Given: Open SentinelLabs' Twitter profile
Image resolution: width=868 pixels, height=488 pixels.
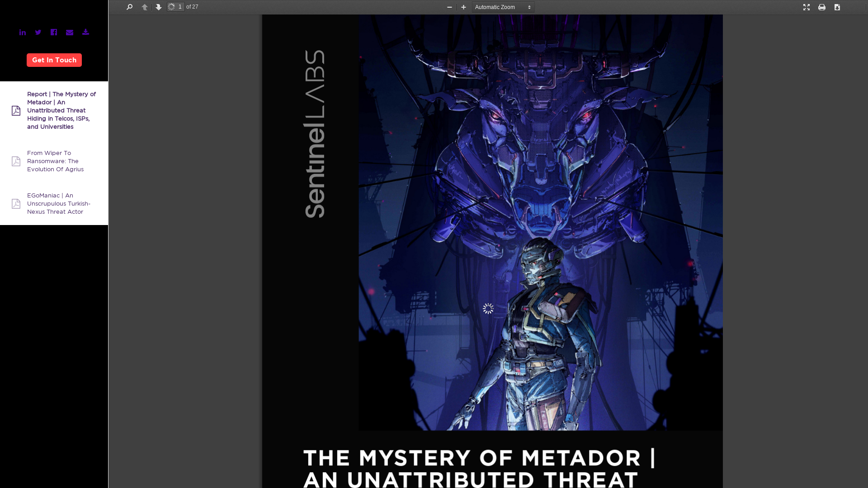Looking at the screenshot, I should 38,32.
